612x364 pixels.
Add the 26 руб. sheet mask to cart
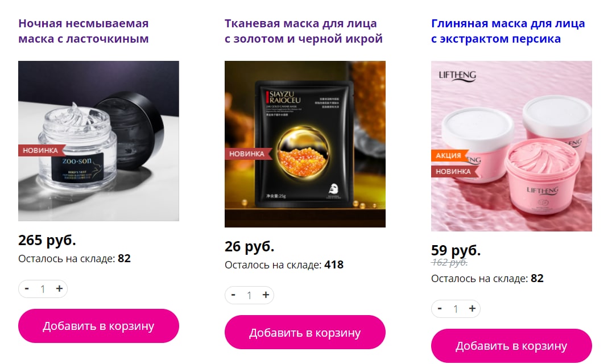(x=305, y=332)
